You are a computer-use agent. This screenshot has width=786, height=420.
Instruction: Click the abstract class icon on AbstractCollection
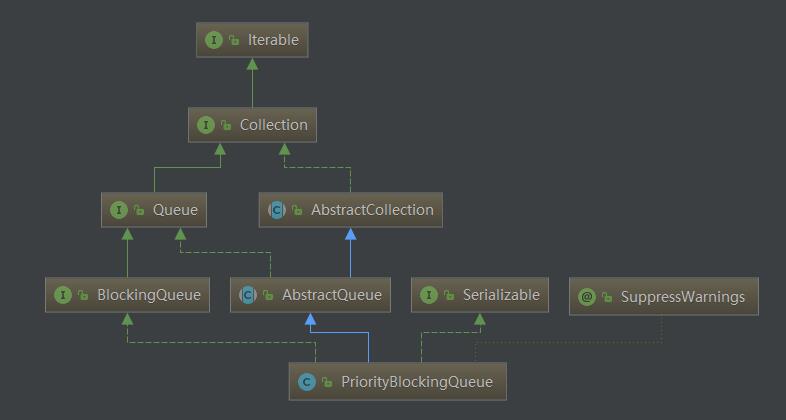pos(277,210)
